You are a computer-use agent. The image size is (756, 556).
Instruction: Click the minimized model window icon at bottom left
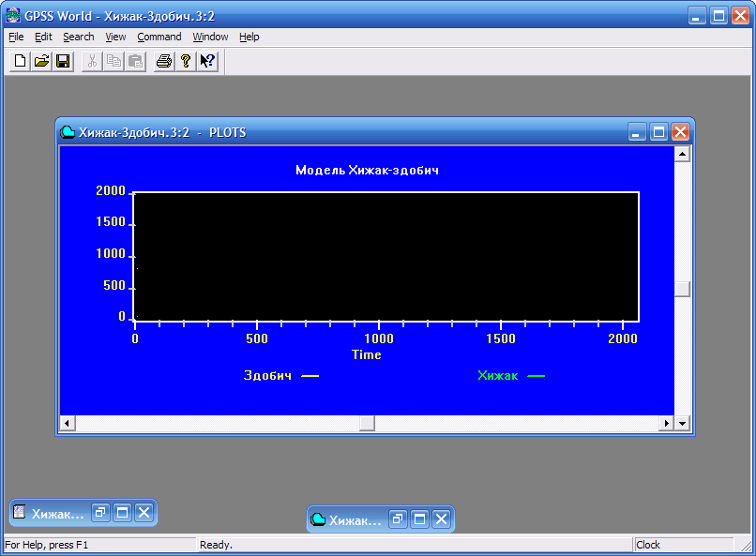pyautogui.click(x=20, y=512)
